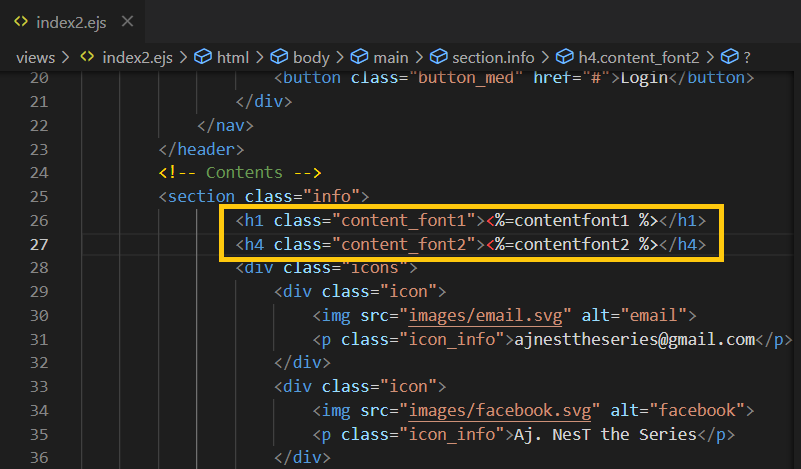Open the final ? breadcrumb symbol
Viewport: 801px width, 469px height.
(x=747, y=57)
